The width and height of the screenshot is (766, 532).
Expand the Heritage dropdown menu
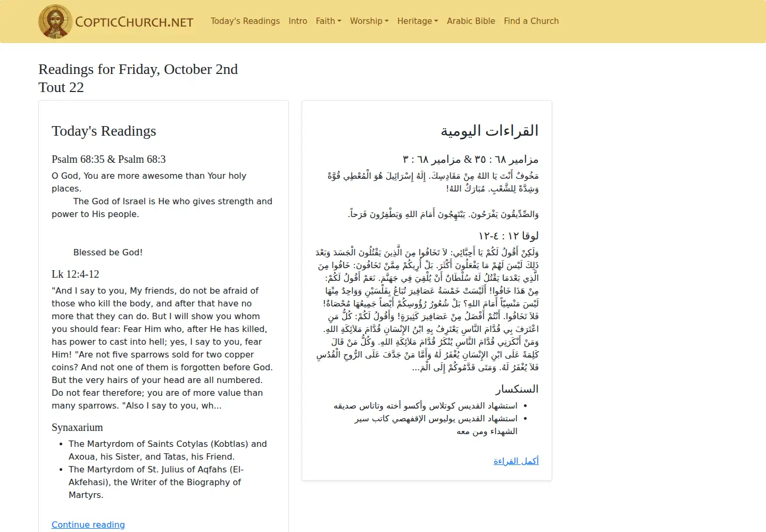click(418, 21)
